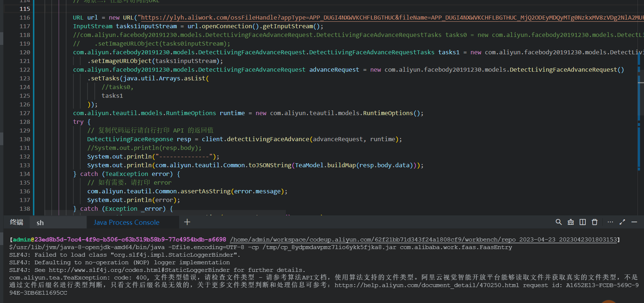Click line number 138 in the gutter

tap(25, 209)
